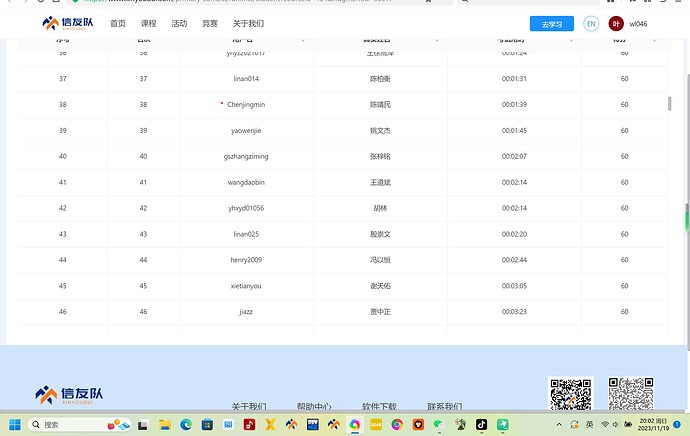This screenshot has height=436, width=690.
Task: Click the footer 软件下载 link
Action: coord(379,407)
